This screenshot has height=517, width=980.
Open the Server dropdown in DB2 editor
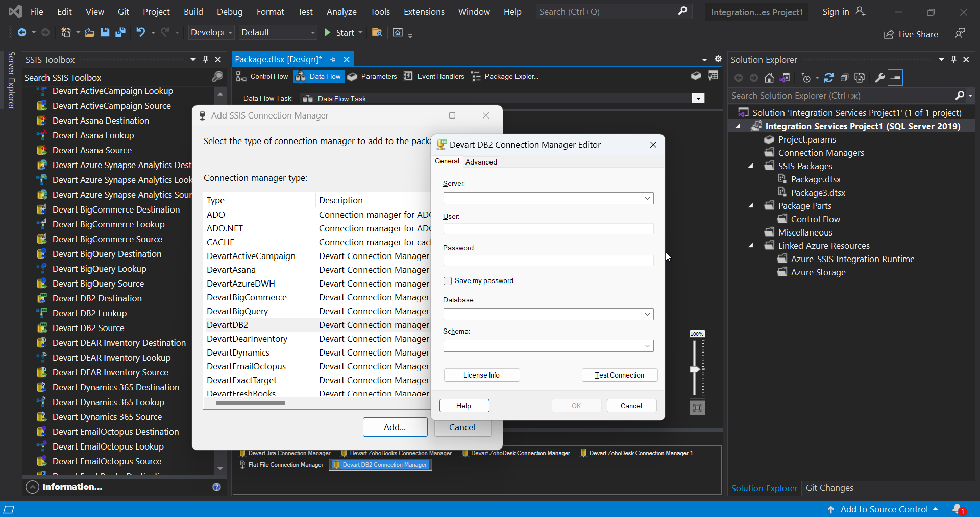tap(647, 198)
